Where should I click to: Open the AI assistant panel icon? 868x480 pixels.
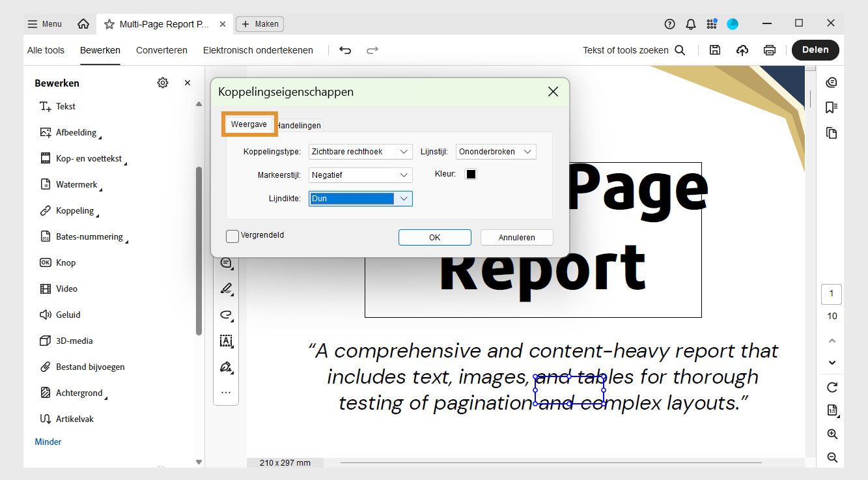pyautogui.click(x=831, y=83)
